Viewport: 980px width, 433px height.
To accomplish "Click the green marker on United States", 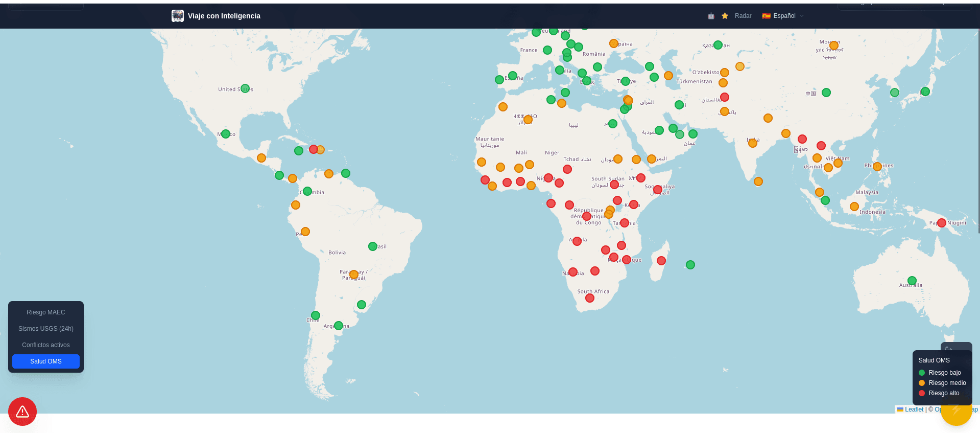I will point(245,88).
